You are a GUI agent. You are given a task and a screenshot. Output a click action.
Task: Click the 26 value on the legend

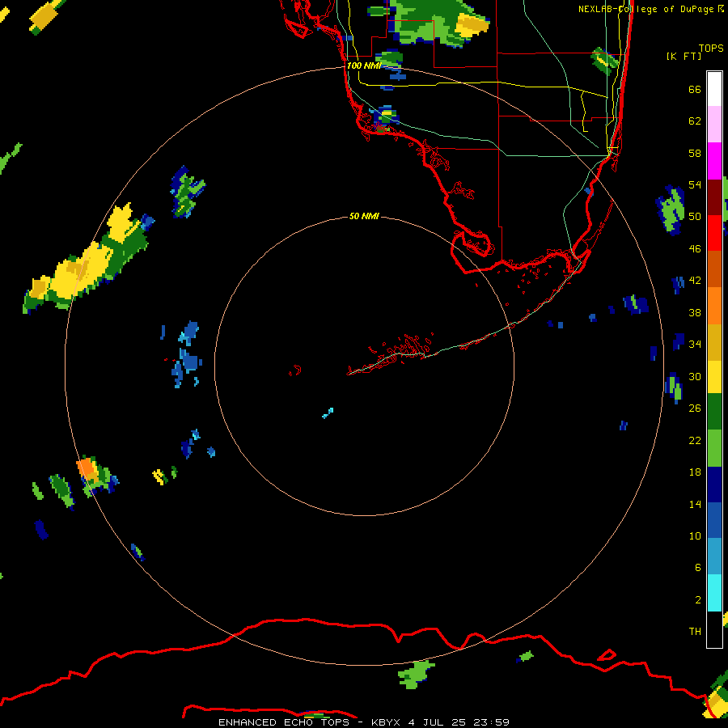tap(695, 408)
